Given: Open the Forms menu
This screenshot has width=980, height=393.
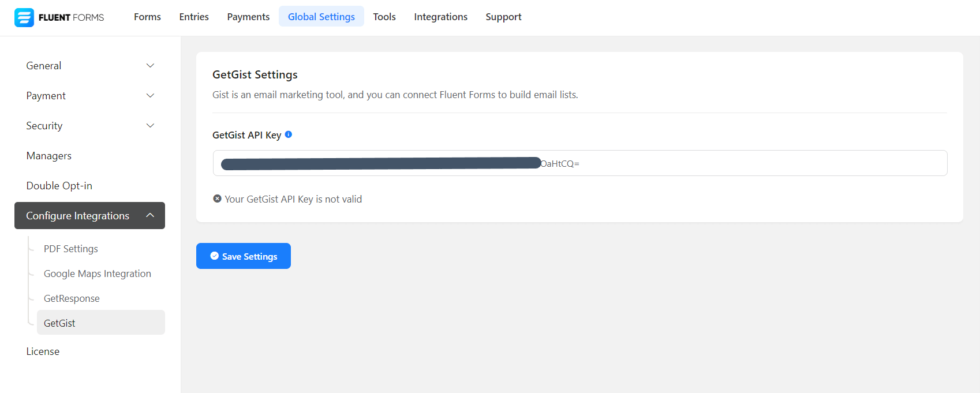Looking at the screenshot, I should (147, 17).
